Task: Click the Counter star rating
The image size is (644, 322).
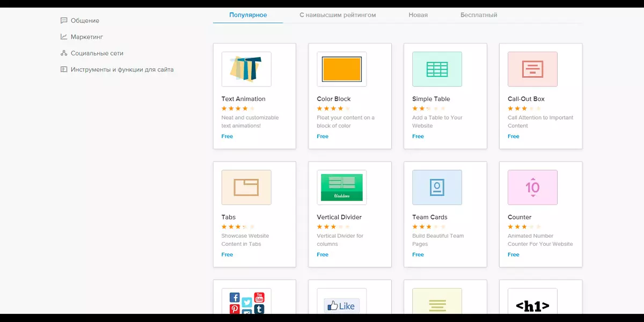Action: [524, 226]
